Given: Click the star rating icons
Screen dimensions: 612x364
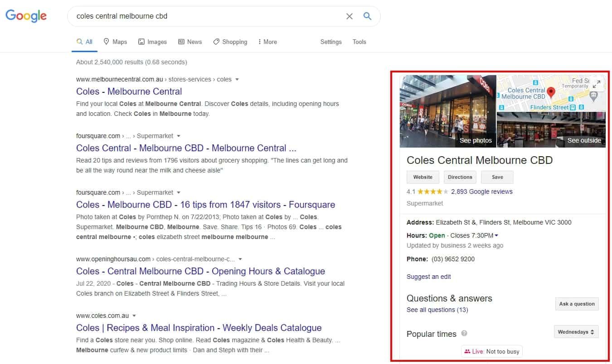Looking at the screenshot, I should pos(433,192).
